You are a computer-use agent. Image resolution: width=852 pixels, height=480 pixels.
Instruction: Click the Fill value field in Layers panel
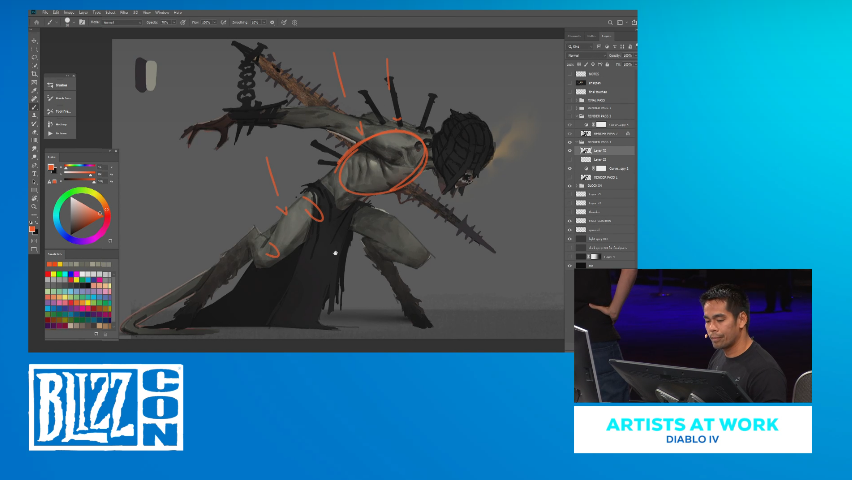click(628, 64)
